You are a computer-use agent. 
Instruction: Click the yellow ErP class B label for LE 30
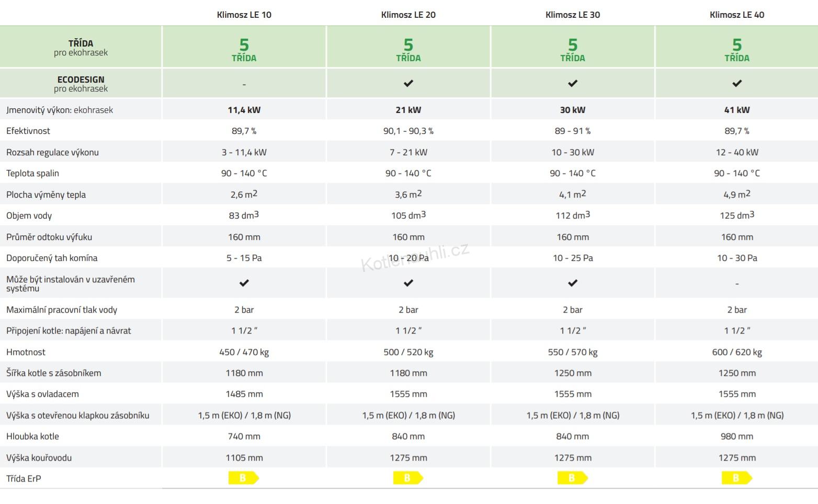[x=573, y=478]
